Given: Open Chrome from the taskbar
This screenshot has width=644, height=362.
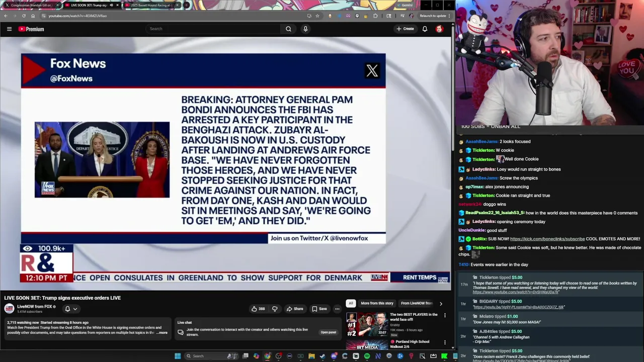Looking at the screenshot, I should (267, 356).
